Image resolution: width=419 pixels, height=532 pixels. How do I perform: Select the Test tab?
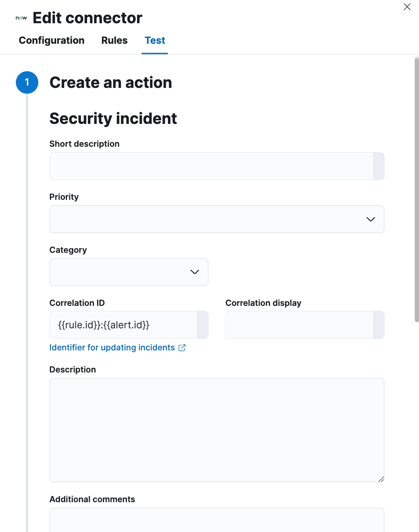[155, 40]
